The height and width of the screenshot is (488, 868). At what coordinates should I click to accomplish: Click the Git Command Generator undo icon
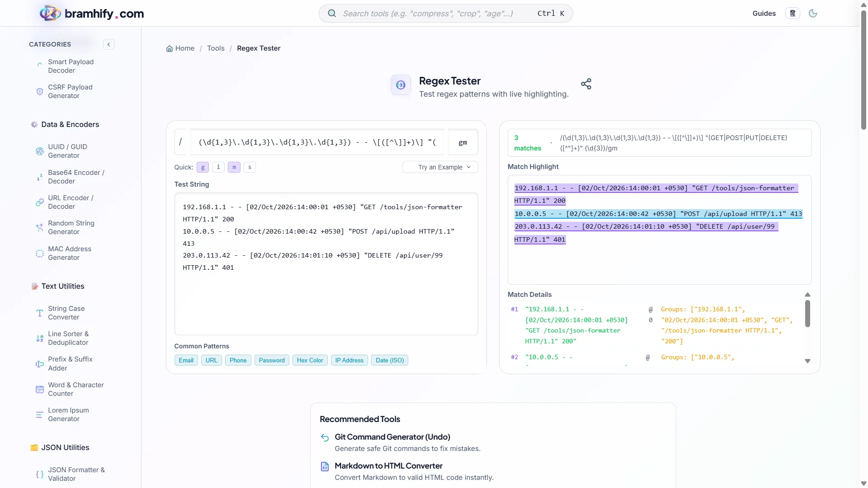325,437
